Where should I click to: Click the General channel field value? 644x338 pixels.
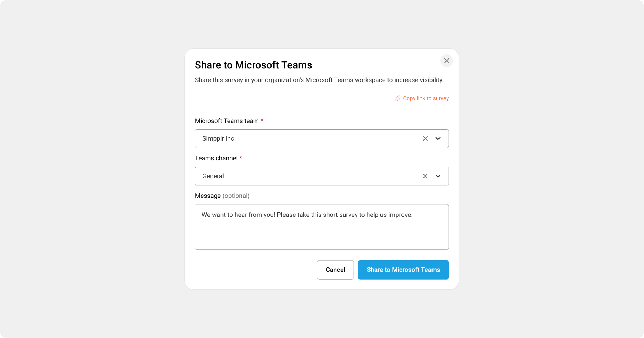[x=213, y=176]
